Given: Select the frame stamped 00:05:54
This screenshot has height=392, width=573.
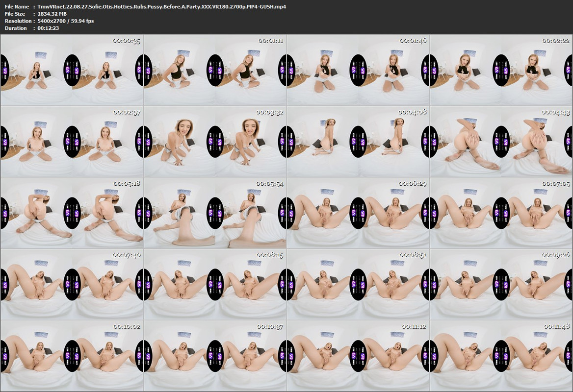Looking at the screenshot, I should 215,213.
